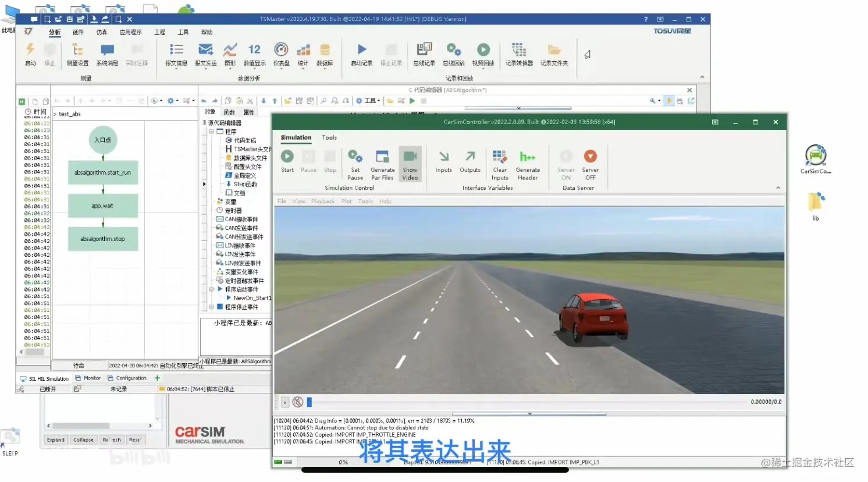The height and width of the screenshot is (482, 868).
Task: Open the 硬件 ribbon tab
Action: [78, 32]
